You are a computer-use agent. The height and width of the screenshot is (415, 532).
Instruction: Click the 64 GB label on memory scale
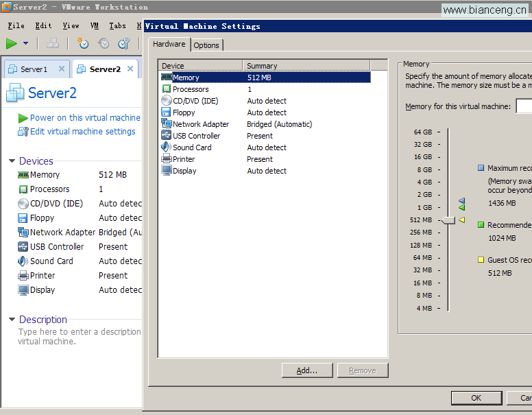pos(423,132)
